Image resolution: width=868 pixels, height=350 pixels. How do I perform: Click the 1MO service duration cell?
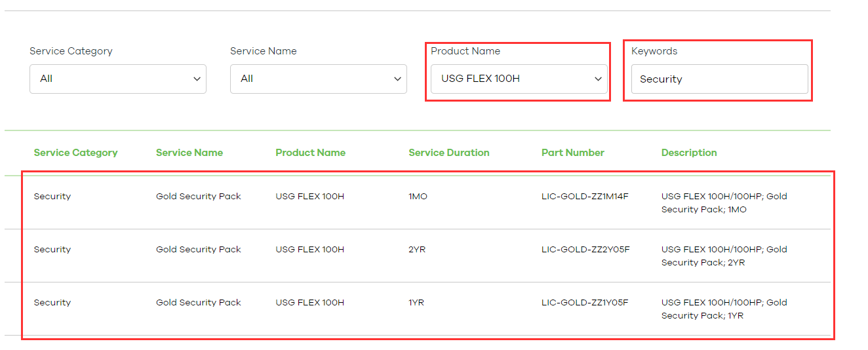(418, 196)
